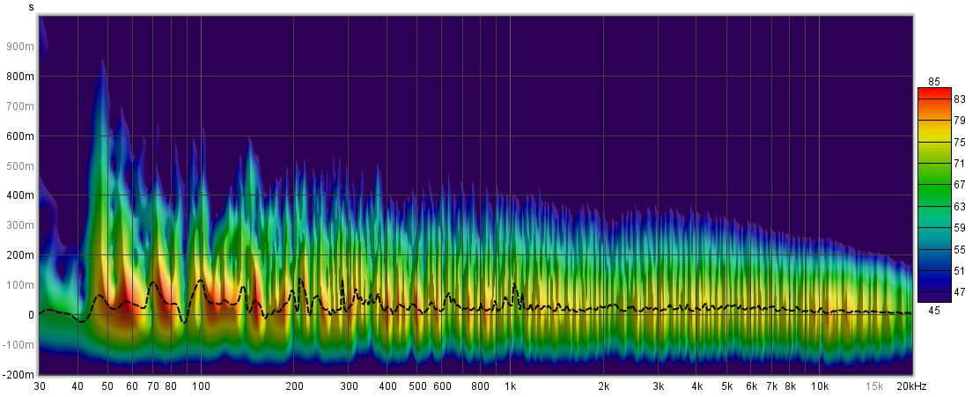Image resolution: width=980 pixels, height=397 pixels.
Task: Select the 2k frequency axis label
Action: point(603,386)
